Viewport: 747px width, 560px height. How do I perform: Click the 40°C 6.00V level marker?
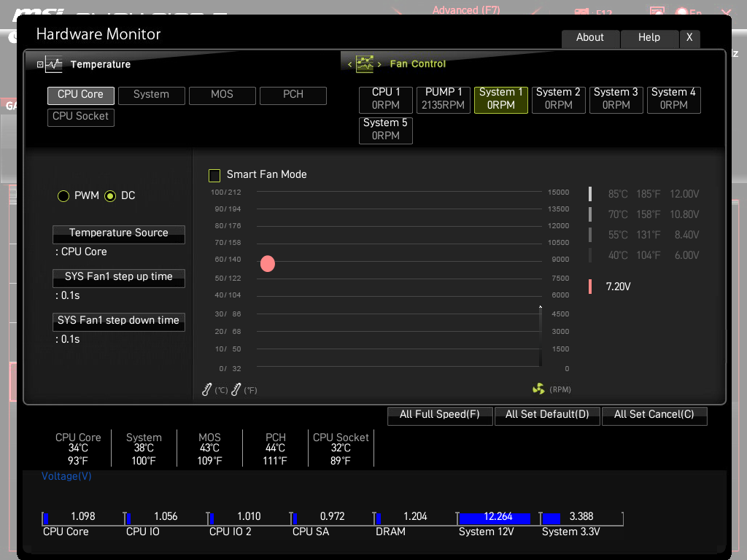pos(590,255)
